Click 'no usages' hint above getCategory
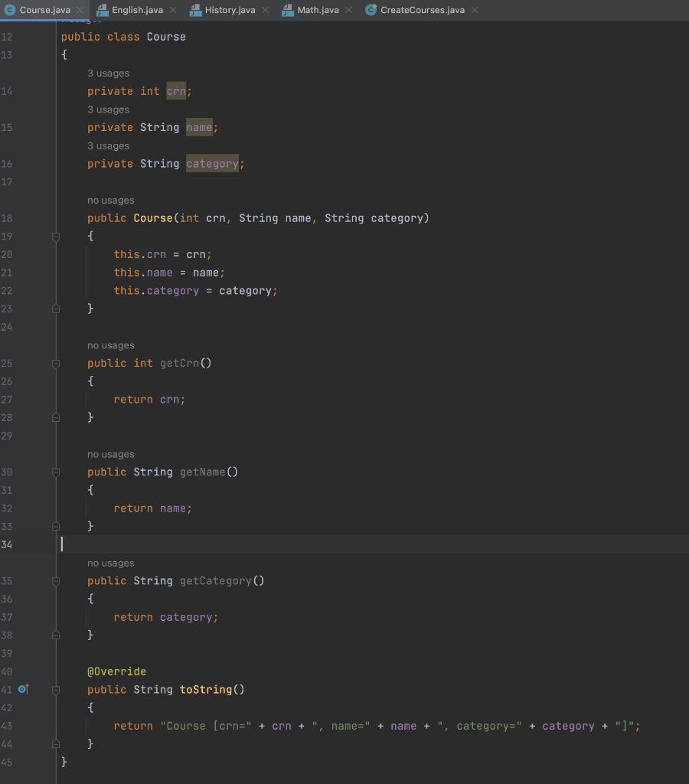 (110, 563)
